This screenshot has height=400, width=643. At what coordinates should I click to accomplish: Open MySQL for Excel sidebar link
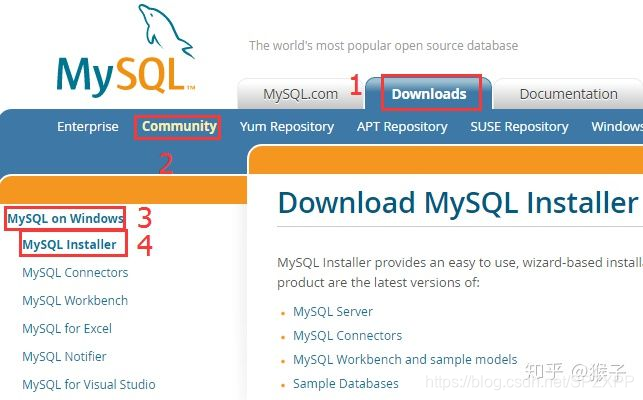[67, 328]
